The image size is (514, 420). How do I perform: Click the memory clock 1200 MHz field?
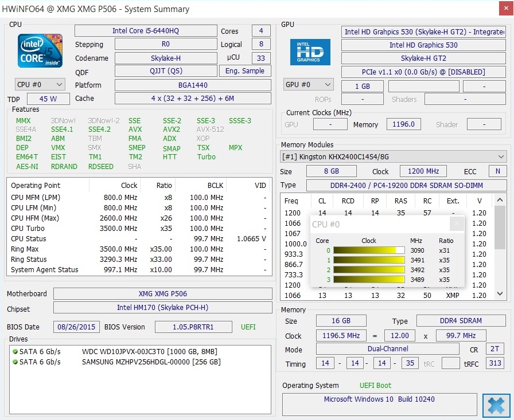423,171
